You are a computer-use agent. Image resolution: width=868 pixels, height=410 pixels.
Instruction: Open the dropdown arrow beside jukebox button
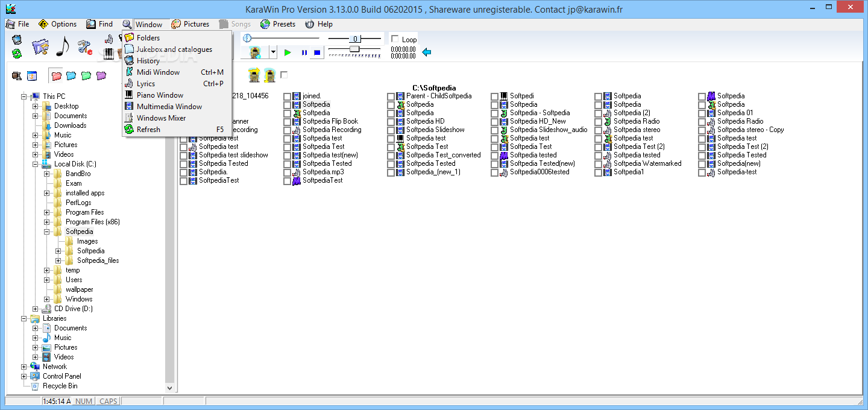[273, 52]
